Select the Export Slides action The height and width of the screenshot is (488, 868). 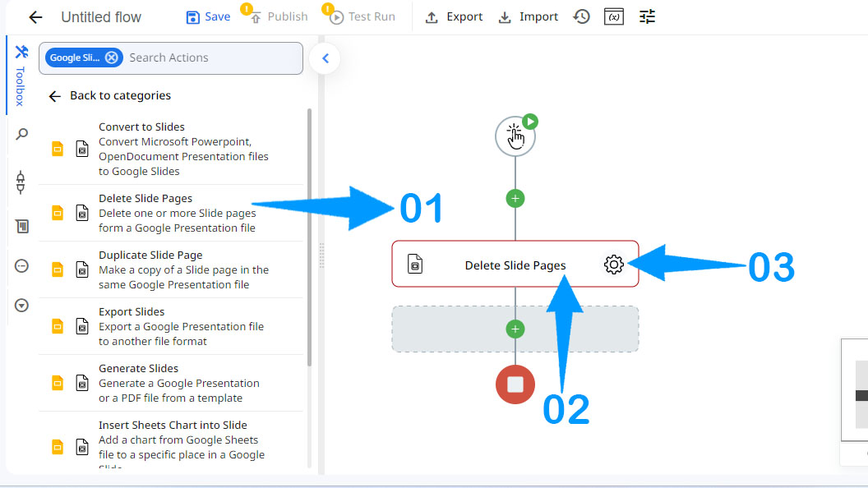170,326
